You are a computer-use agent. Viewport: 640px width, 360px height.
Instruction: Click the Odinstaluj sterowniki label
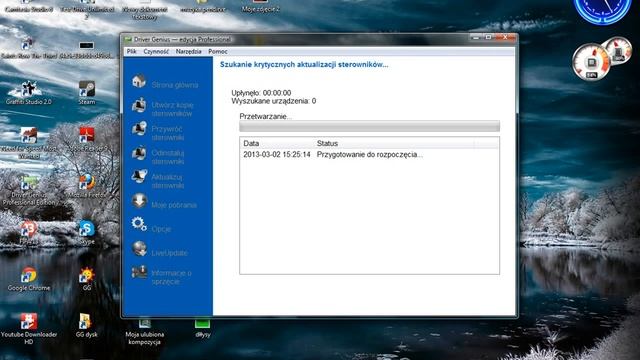(x=168, y=157)
